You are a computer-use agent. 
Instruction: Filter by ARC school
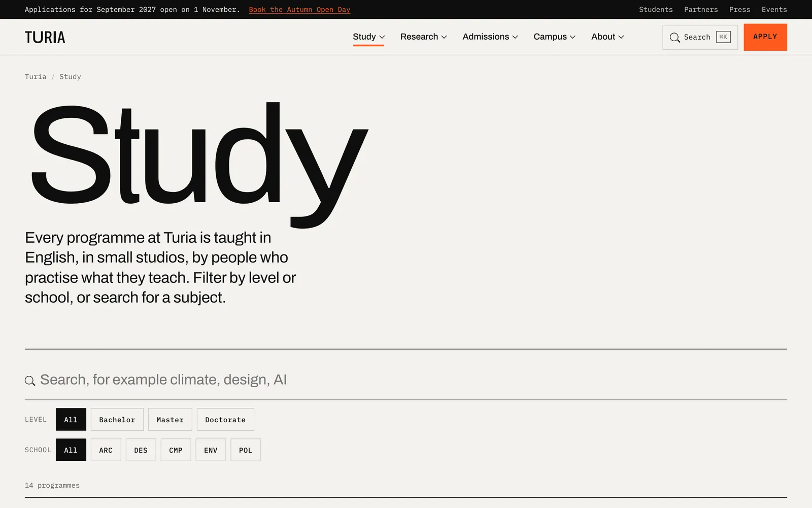click(x=106, y=450)
